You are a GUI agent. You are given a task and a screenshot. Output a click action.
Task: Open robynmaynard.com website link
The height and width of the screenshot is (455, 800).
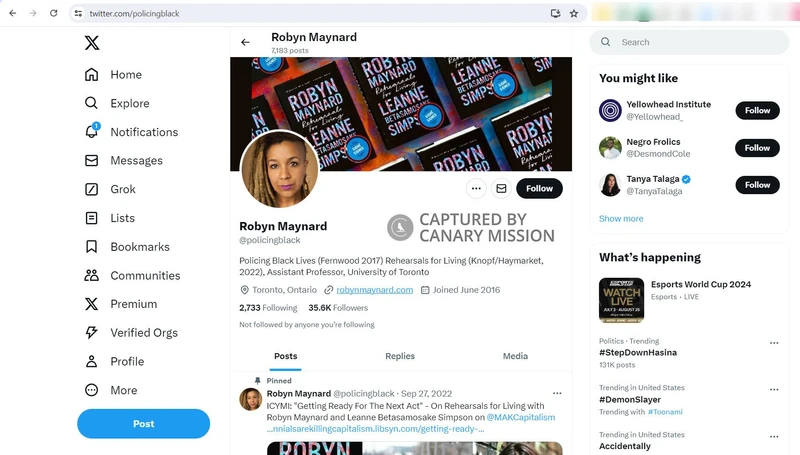(374, 290)
